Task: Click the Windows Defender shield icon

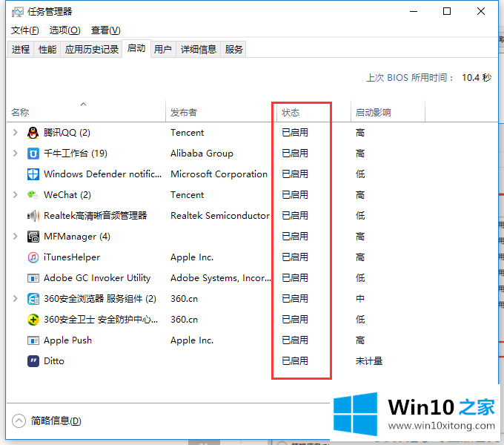Action: (x=33, y=174)
